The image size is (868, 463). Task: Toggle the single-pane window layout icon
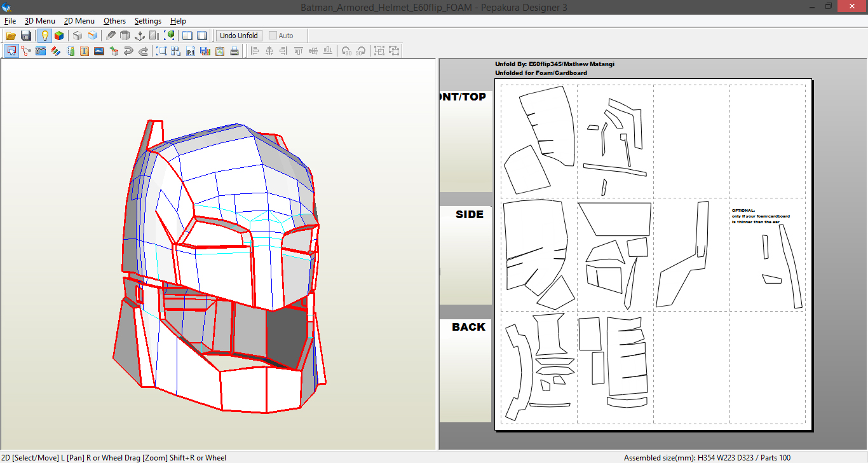(202, 36)
